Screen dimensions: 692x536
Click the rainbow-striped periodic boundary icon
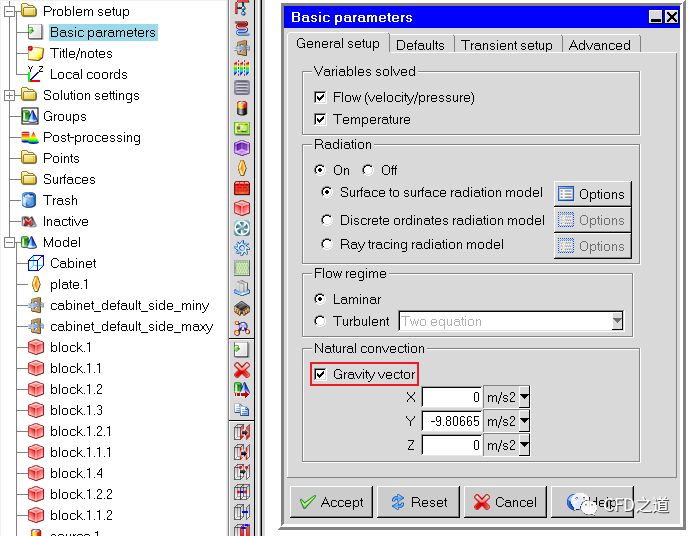click(x=242, y=68)
